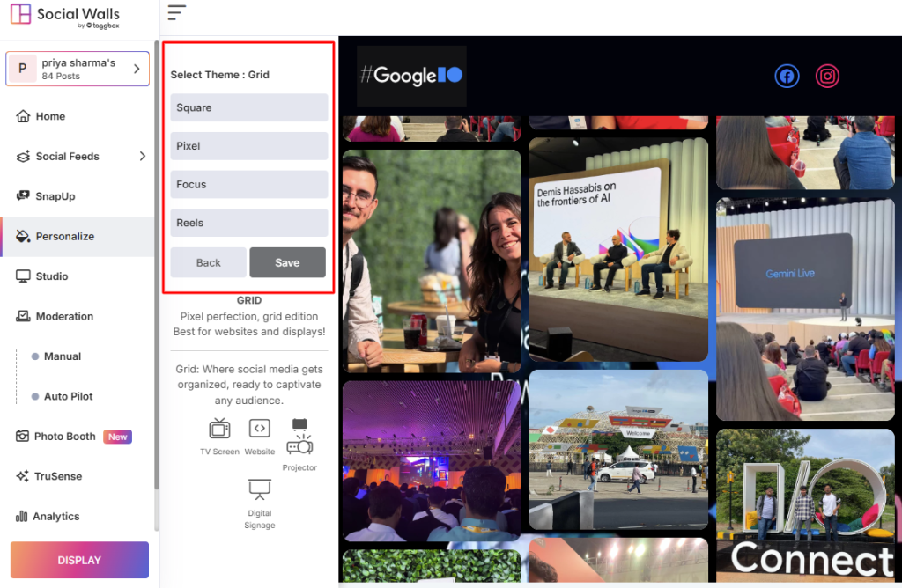Expand the Social Feeds submenu arrow
The height and width of the screenshot is (588, 902).
[143, 157]
